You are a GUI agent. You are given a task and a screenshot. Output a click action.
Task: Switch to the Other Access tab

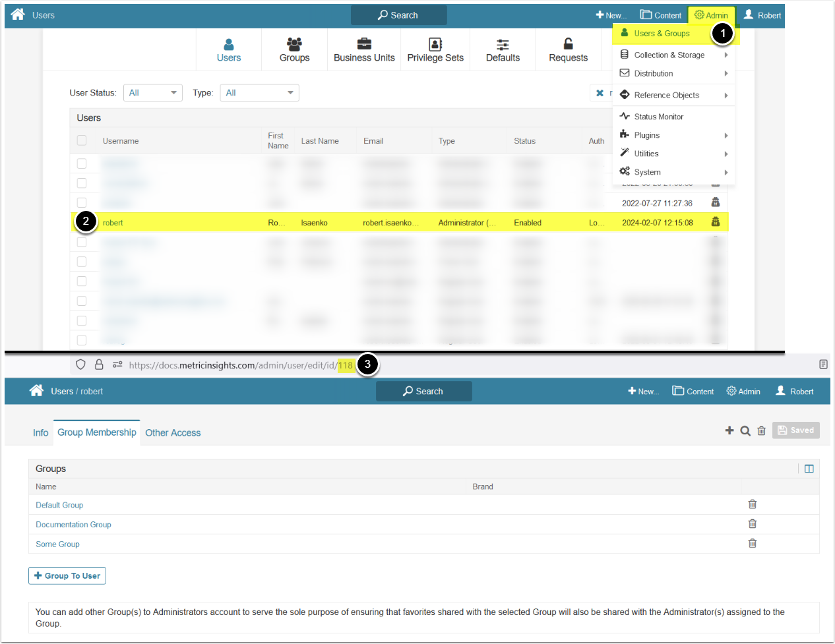(173, 433)
